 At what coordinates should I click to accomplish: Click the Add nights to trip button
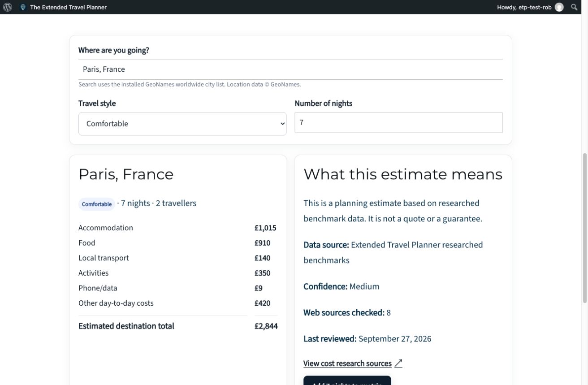(x=347, y=381)
